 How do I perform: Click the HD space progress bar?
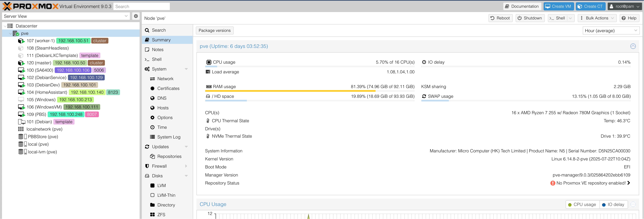pos(310,101)
